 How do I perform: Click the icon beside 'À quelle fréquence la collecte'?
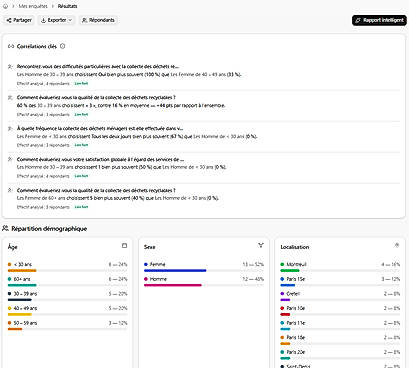tap(10, 128)
